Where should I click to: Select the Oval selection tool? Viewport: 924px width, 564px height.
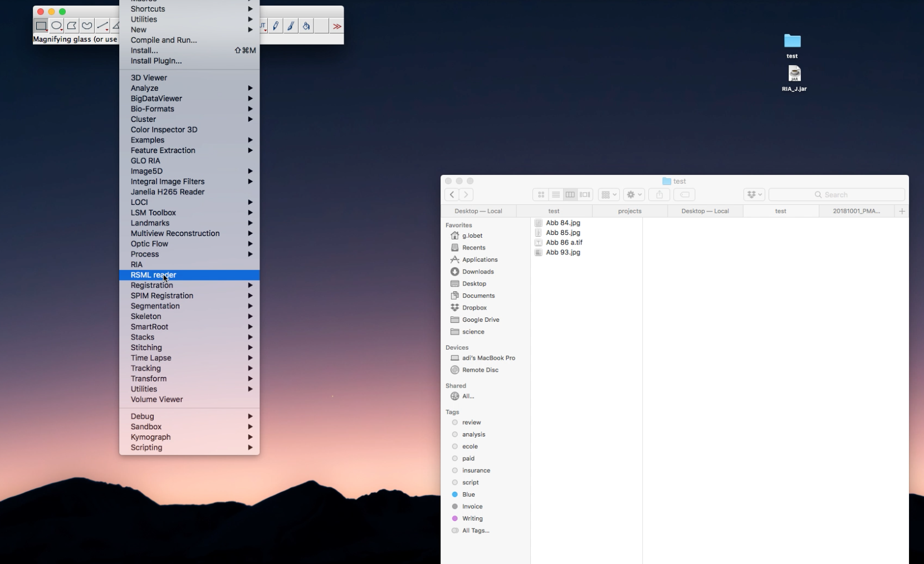pos(56,26)
